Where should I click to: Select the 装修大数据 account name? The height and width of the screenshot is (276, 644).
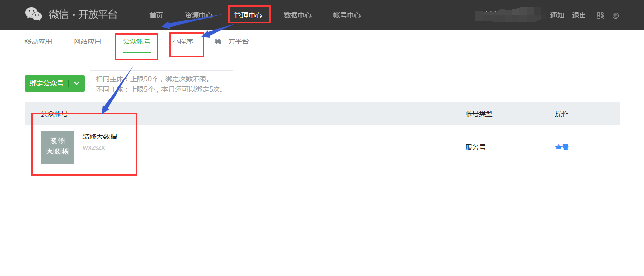[99, 137]
